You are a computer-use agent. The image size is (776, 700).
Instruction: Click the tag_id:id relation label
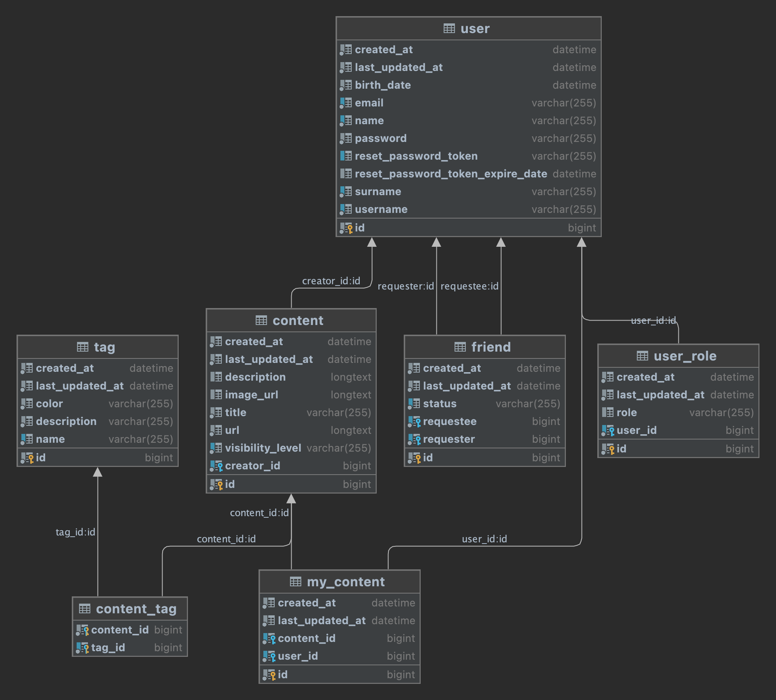click(75, 532)
